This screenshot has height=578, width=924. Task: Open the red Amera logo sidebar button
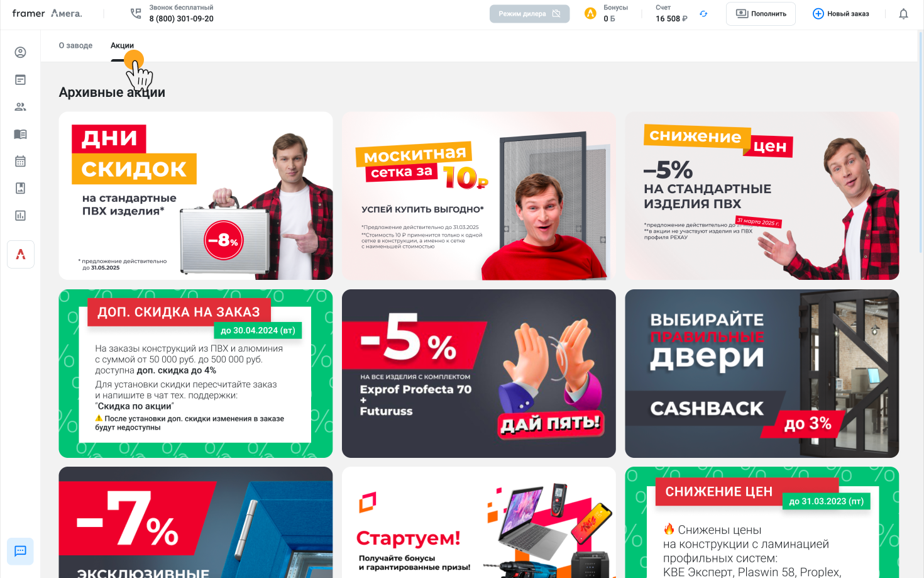[x=21, y=254]
